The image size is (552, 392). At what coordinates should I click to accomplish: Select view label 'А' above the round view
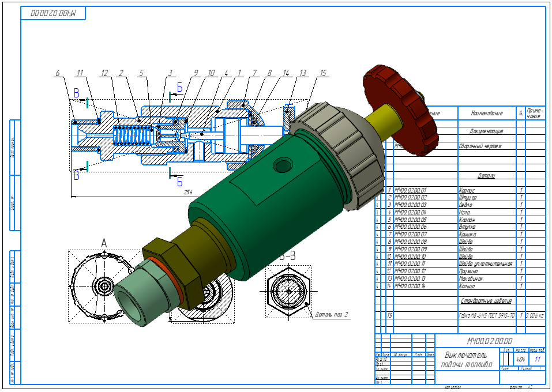click(104, 243)
